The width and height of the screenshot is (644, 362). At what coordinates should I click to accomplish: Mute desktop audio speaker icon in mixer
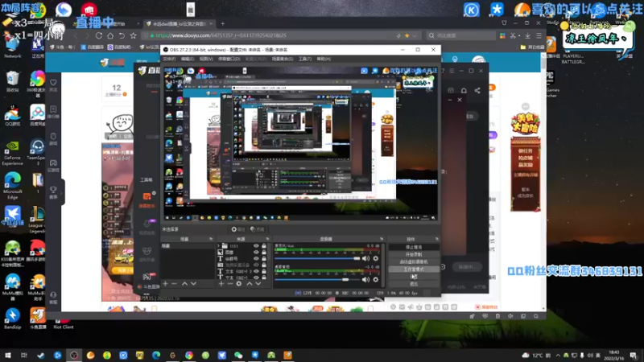point(365,280)
